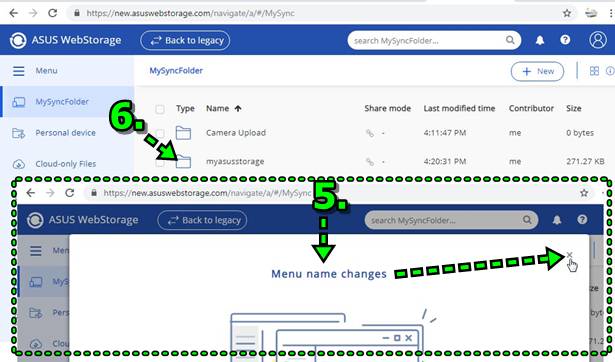Screen dimensions: 615x362
Task: Open the user account profile icon
Action: pos(598,40)
